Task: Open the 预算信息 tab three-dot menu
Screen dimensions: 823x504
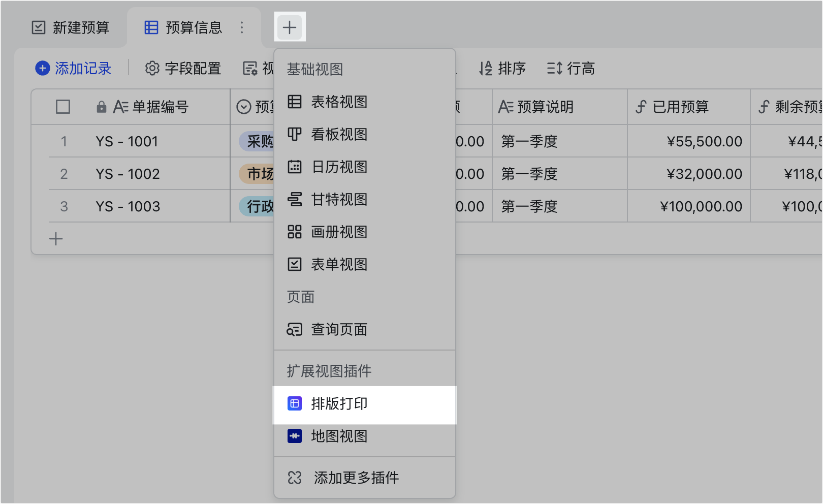Action: click(x=242, y=27)
